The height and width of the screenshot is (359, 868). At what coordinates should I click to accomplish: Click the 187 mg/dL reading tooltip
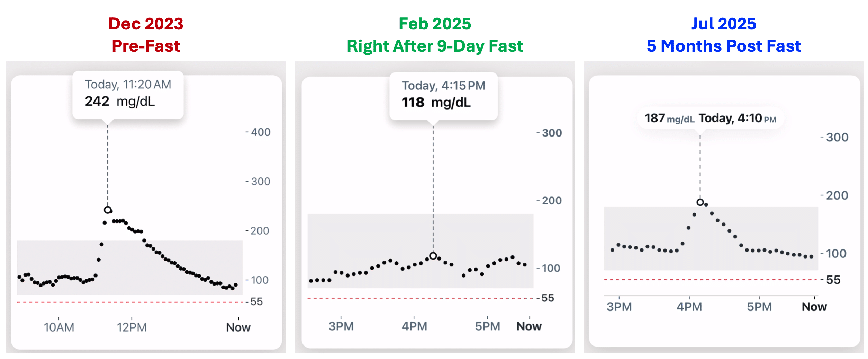710,118
